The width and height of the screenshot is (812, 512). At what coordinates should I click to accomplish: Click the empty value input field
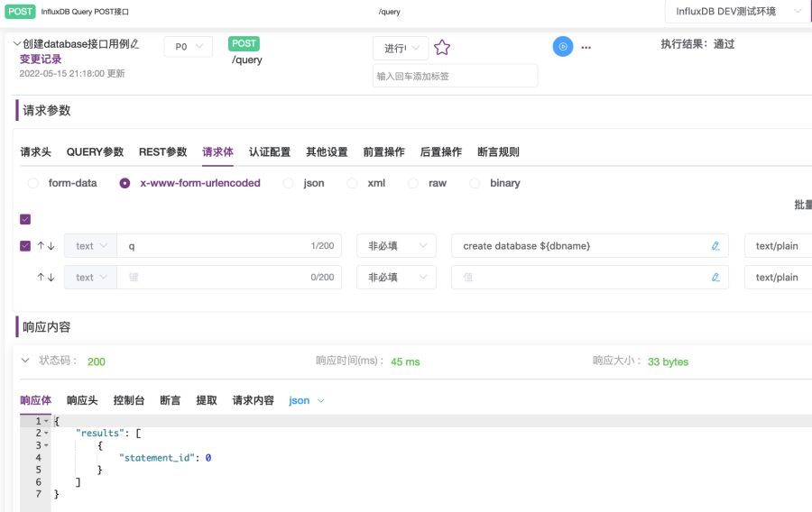590,278
